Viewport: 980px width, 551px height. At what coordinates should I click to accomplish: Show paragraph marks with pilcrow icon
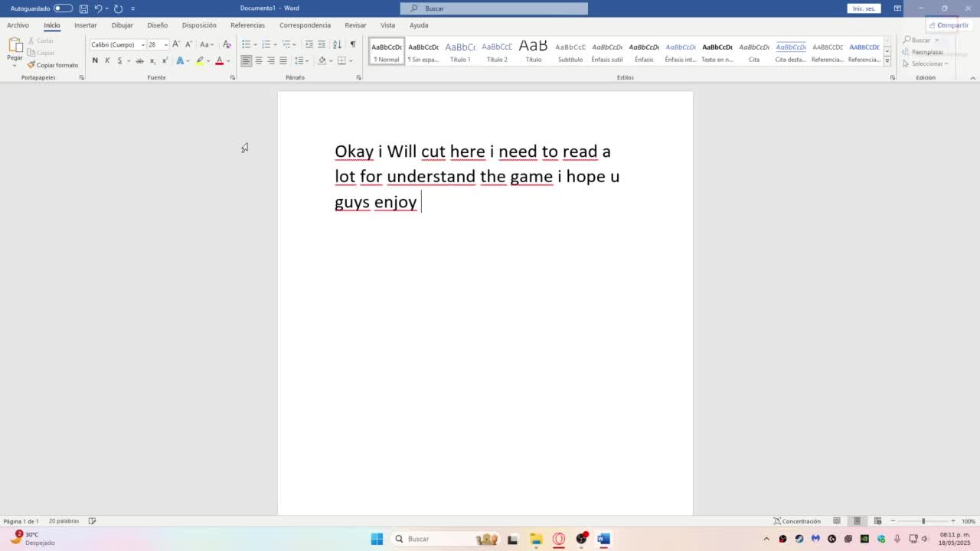click(352, 44)
